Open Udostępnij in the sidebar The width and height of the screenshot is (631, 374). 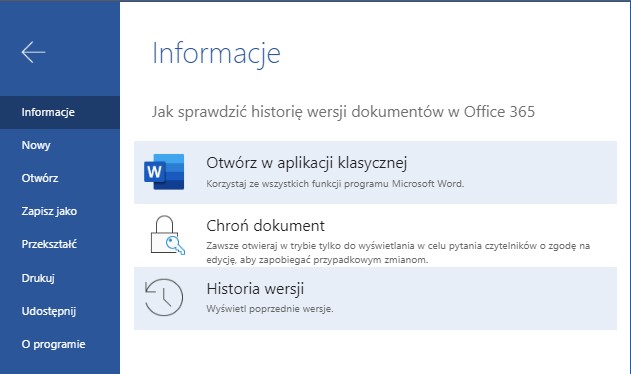(60, 311)
